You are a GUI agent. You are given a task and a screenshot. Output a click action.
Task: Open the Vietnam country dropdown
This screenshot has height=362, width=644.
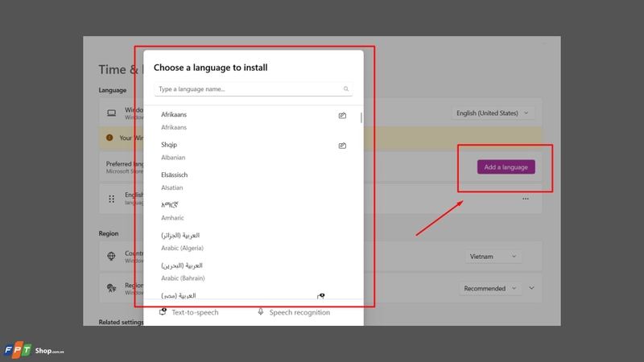point(493,256)
